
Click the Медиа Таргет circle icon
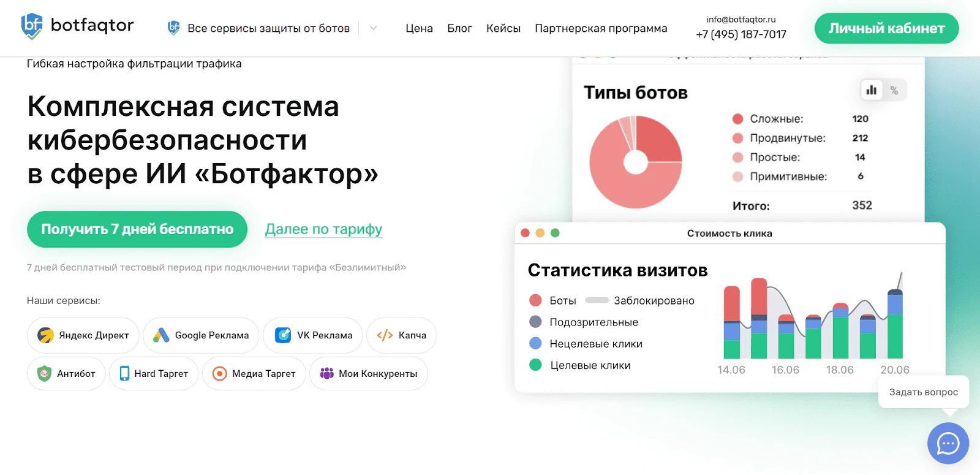click(219, 373)
